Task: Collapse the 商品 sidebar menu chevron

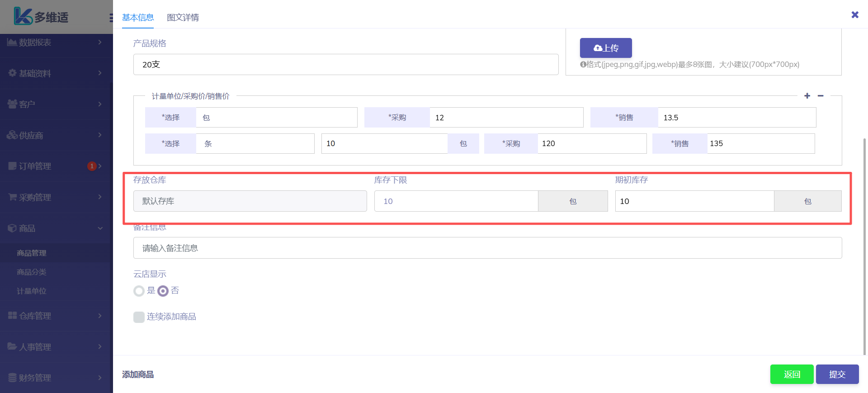Action: (100, 228)
